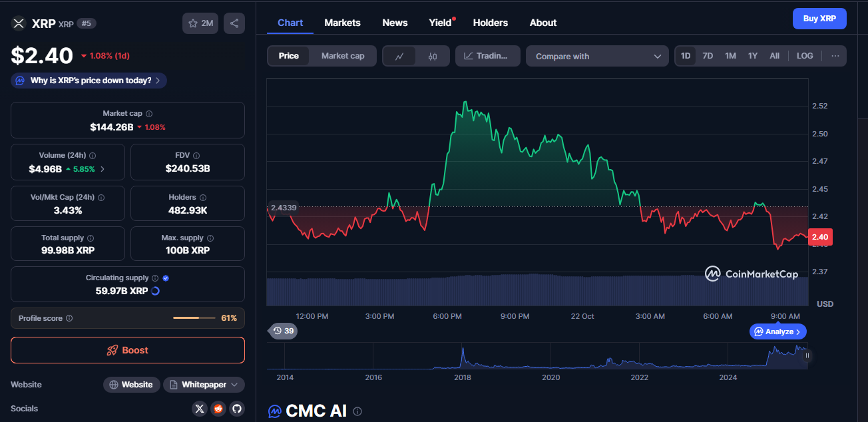Open the Holders tab

pyautogui.click(x=490, y=23)
